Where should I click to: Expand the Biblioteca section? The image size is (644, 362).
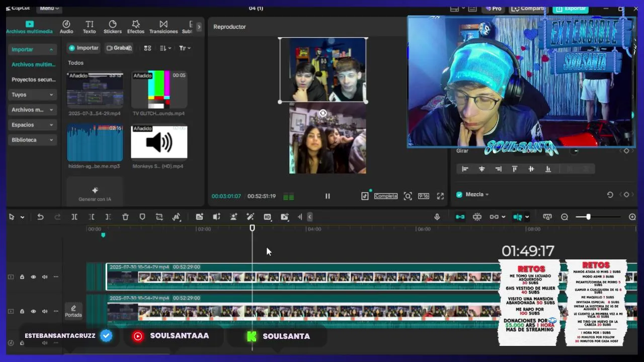[33, 140]
